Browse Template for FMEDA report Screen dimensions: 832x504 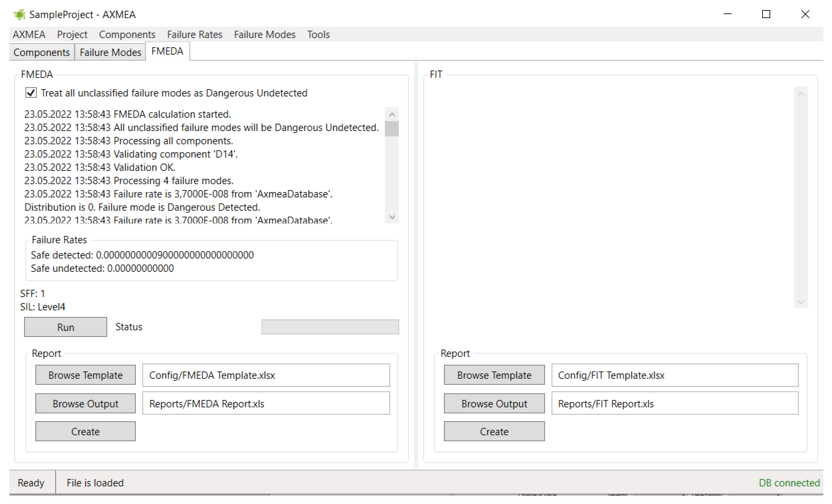pos(86,375)
